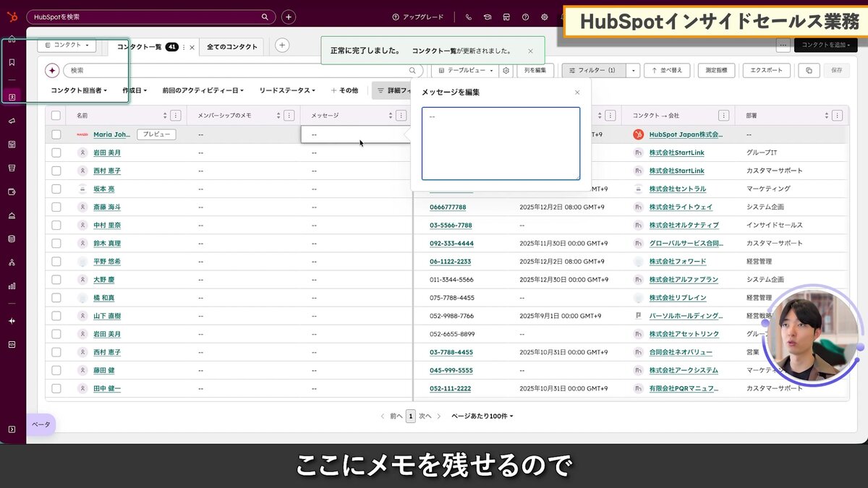Screen dimensions: 868x488
Task: Select the call phone icon in top navigation
Action: (469, 17)
